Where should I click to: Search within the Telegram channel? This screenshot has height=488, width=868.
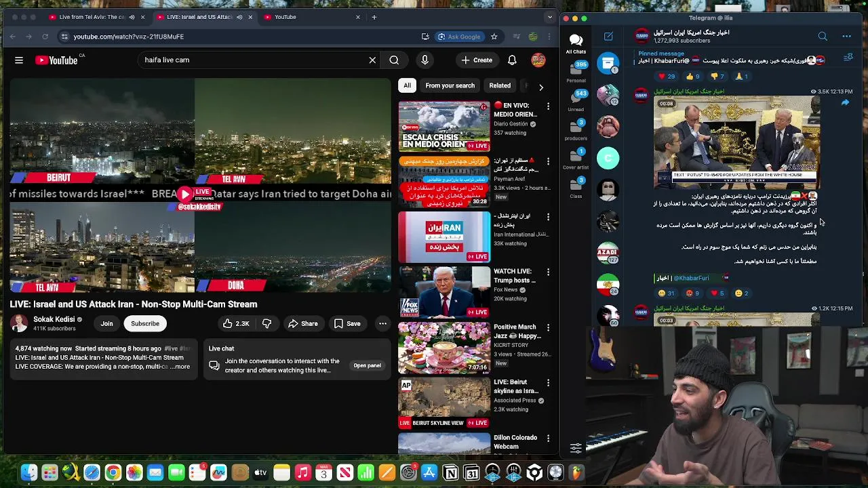click(823, 37)
